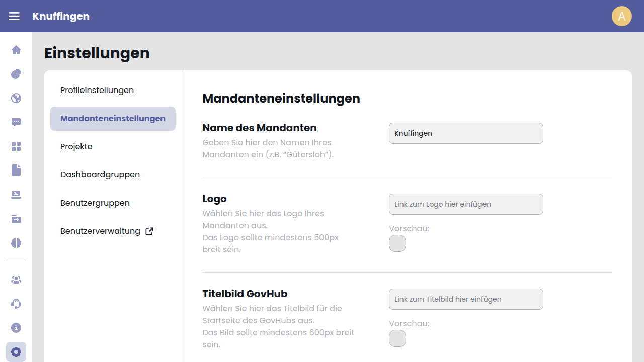644x362 pixels.
Task: Click the folder arrow icon in sidebar
Action: pos(16,219)
